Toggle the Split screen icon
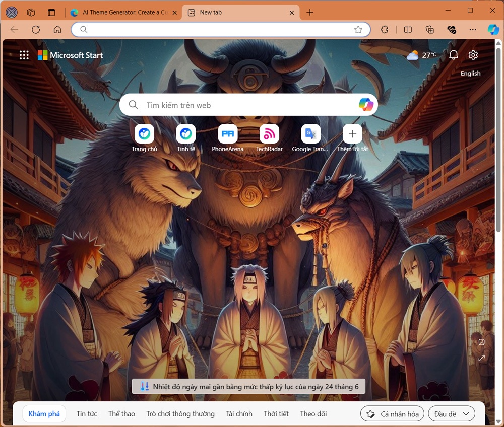This screenshot has height=427, width=504. [408, 30]
